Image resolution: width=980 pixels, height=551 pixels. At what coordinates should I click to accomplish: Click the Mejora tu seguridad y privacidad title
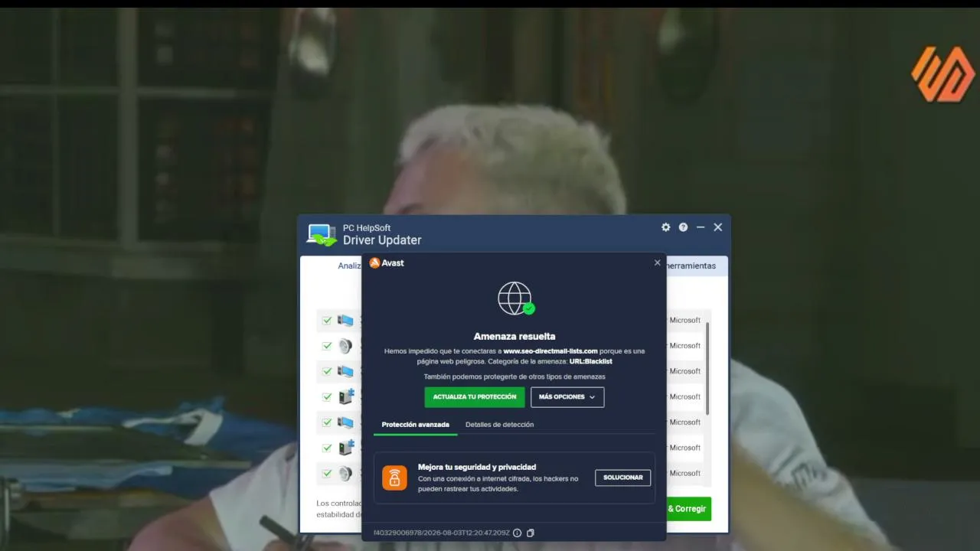coord(477,467)
